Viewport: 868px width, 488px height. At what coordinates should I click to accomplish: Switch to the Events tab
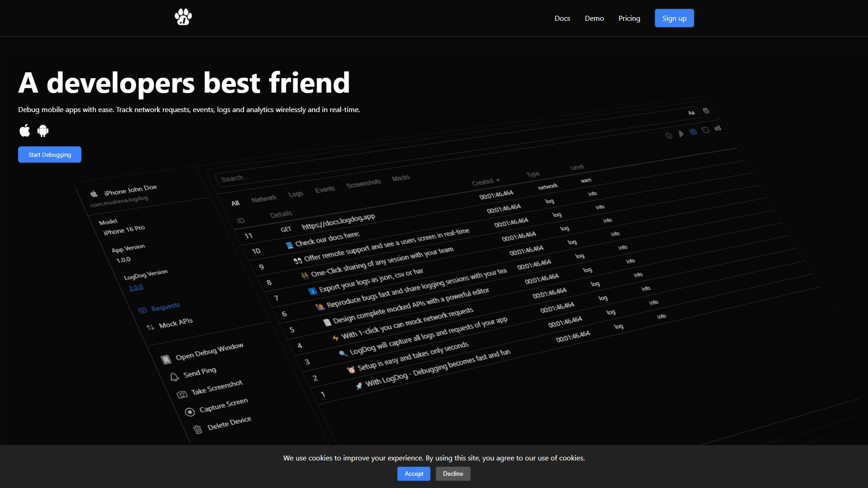pyautogui.click(x=325, y=189)
